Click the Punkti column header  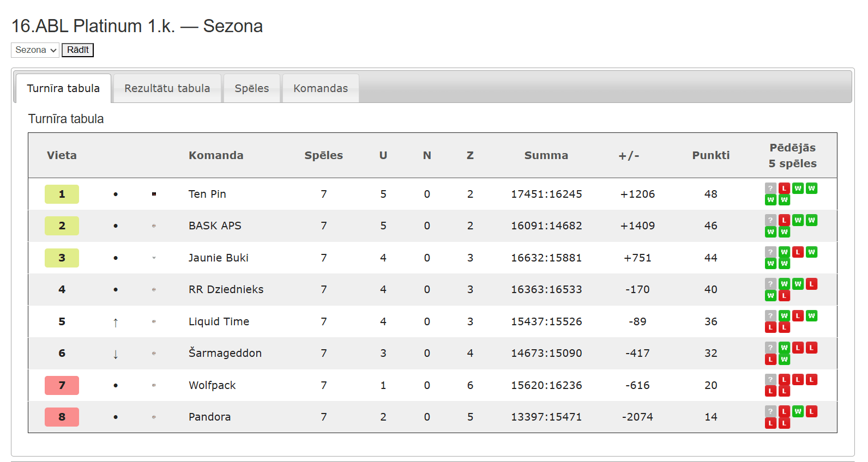710,155
